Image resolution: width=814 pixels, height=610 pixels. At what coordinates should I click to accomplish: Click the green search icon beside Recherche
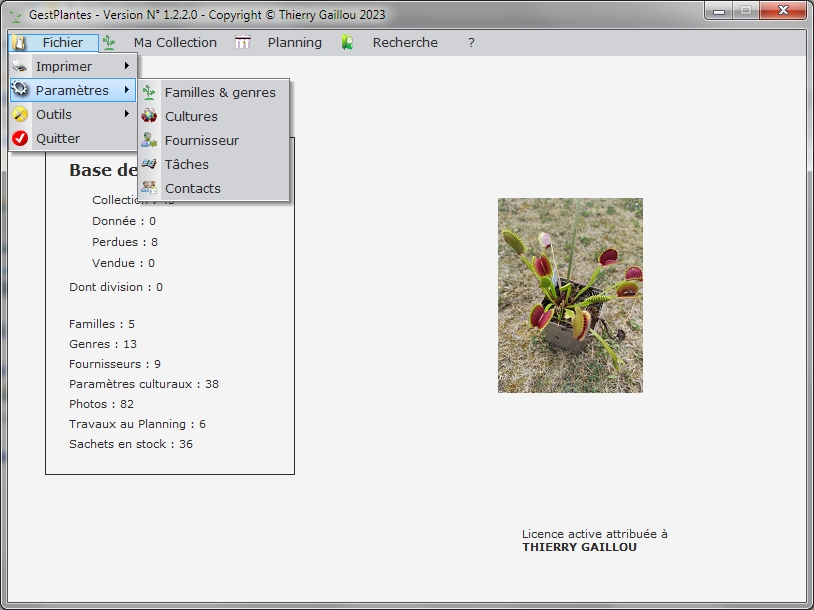click(x=347, y=43)
